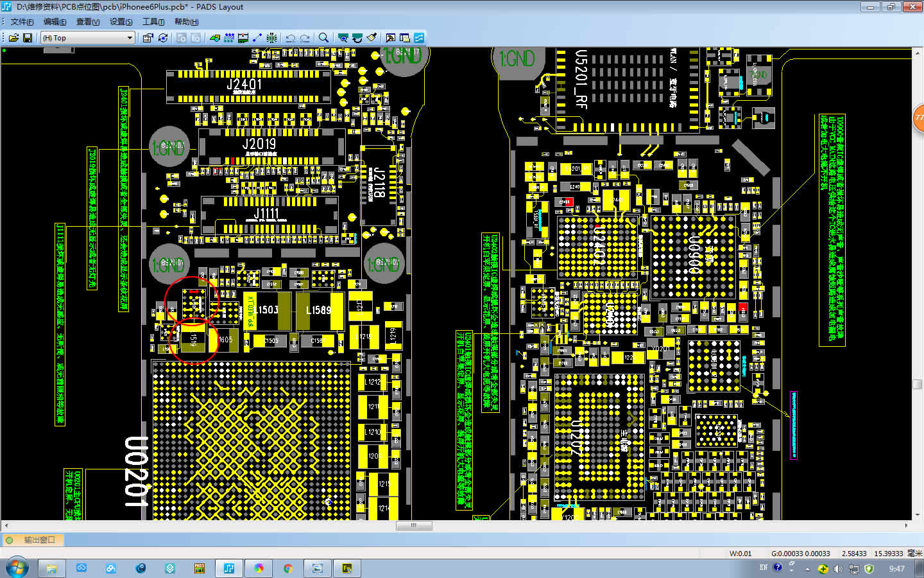
Task: Open the 设置(S) menu
Action: (121, 22)
